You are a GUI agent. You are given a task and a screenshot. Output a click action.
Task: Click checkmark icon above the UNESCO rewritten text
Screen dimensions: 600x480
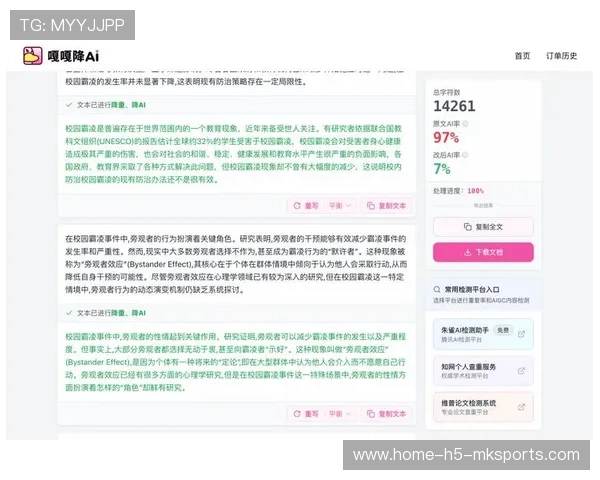69,105
